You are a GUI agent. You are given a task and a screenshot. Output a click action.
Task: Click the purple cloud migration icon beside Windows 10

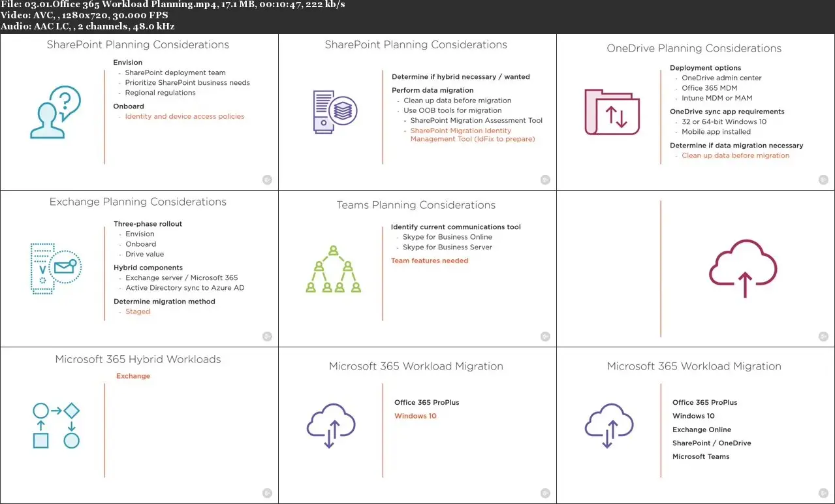coord(331,426)
